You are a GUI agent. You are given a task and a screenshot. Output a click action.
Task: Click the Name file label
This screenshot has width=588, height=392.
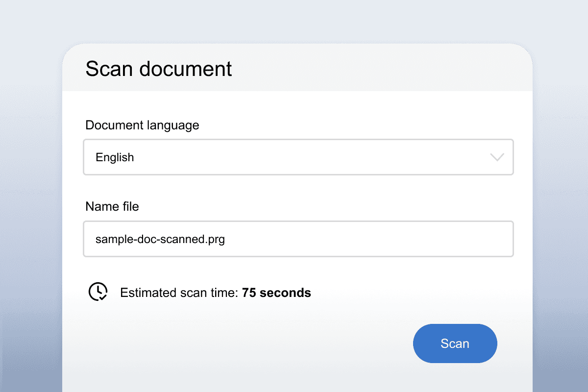(112, 206)
